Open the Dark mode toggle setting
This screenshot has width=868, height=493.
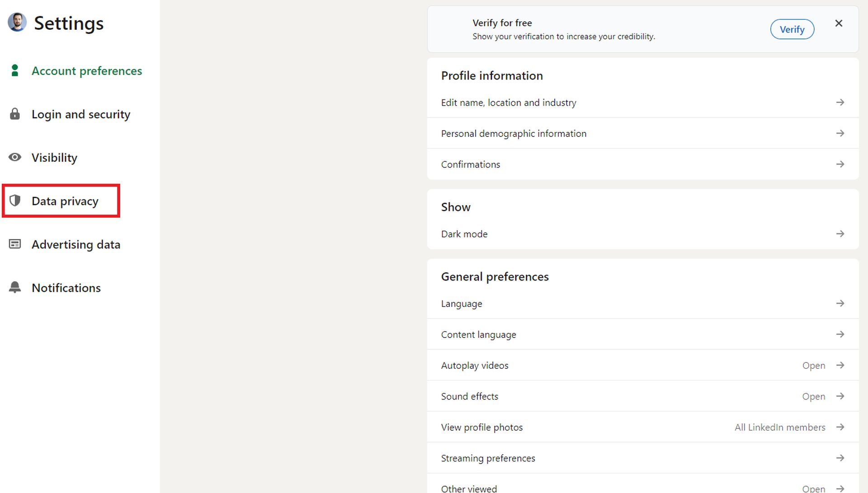[643, 233]
